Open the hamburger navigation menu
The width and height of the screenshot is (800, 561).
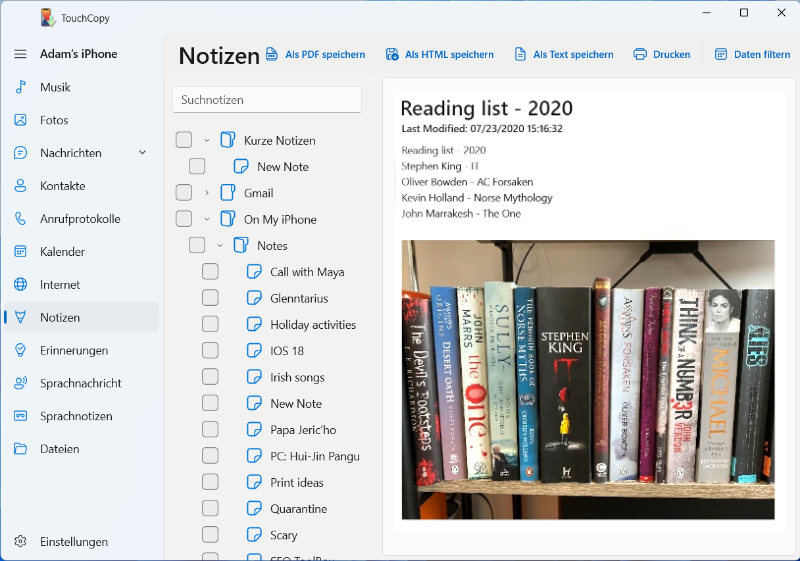coord(20,54)
